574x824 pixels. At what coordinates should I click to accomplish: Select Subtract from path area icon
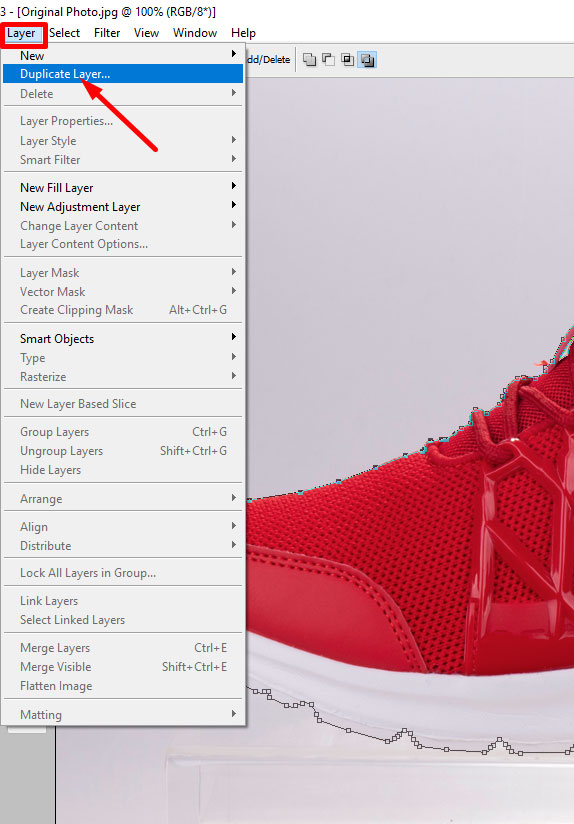pyautogui.click(x=329, y=60)
